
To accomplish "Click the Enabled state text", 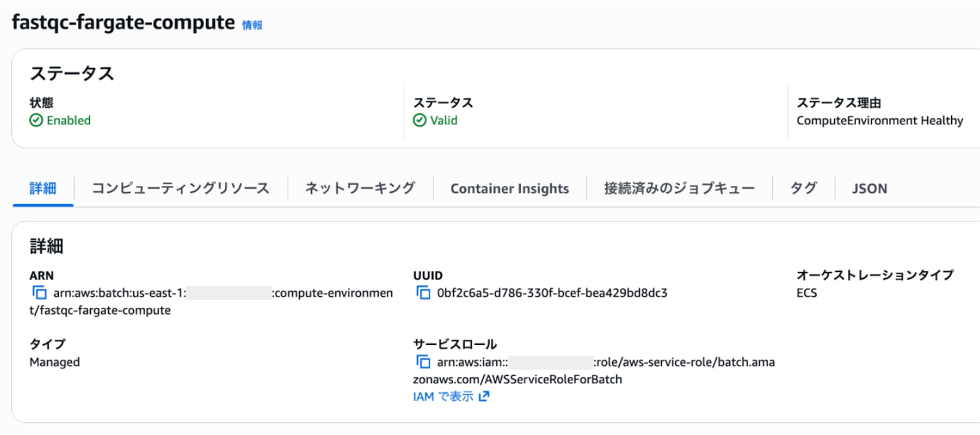I will pyautogui.click(x=69, y=120).
